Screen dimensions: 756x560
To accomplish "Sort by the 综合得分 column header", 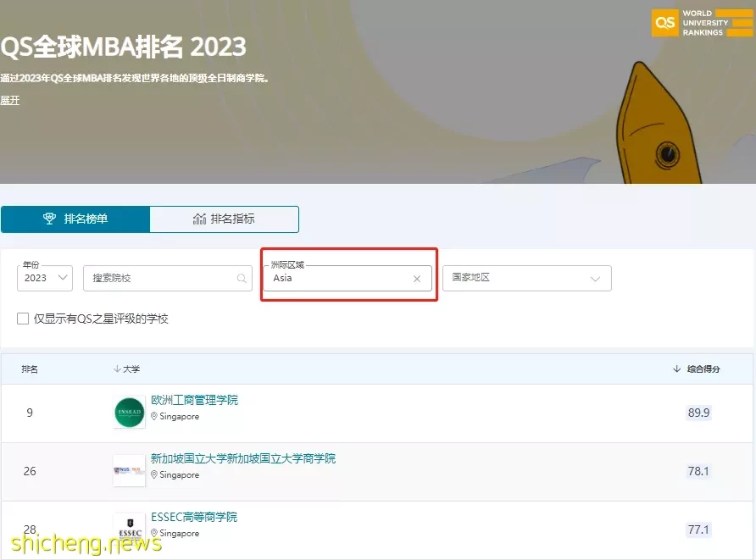I will pos(697,369).
